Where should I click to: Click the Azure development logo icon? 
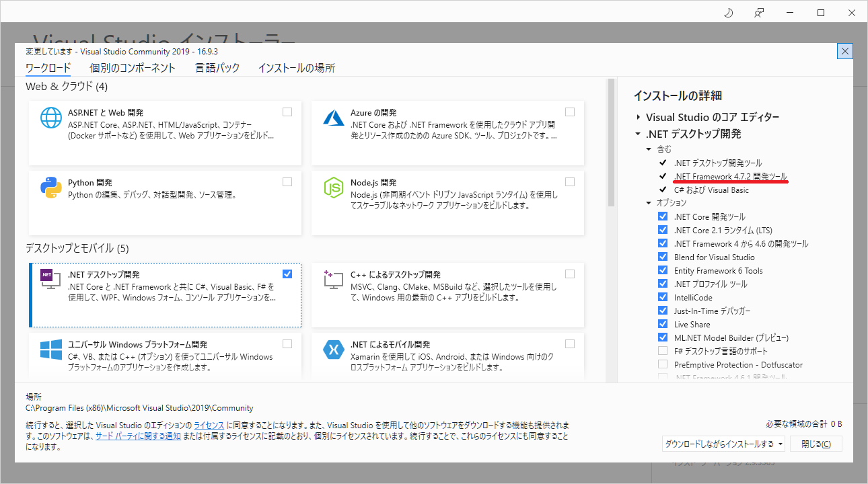tap(334, 118)
